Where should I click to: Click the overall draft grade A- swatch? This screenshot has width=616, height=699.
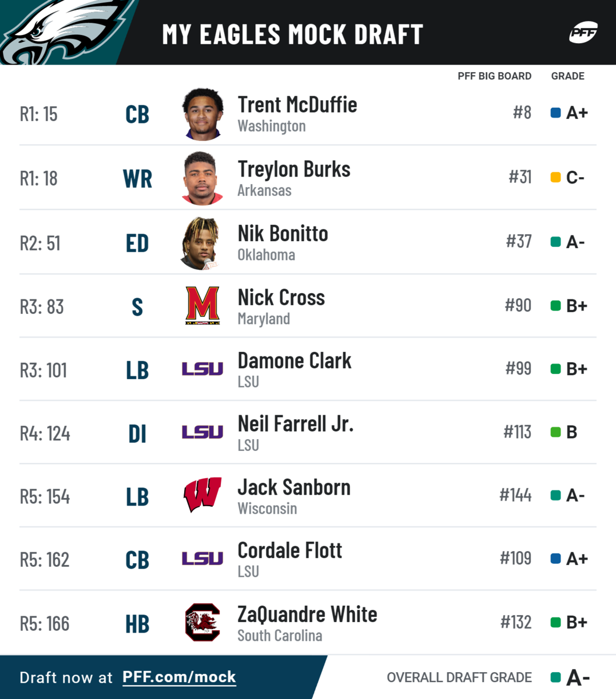click(555, 677)
